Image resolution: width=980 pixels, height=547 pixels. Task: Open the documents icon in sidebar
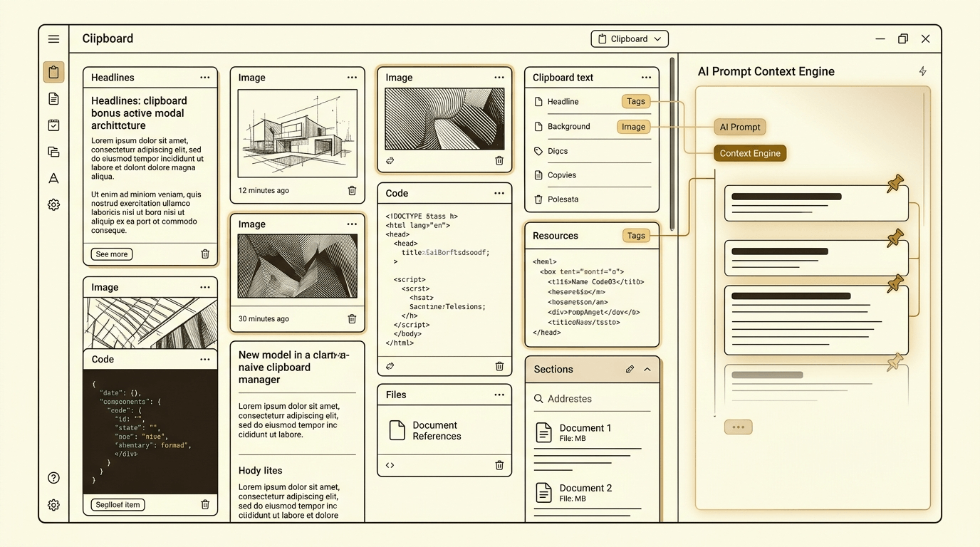53,99
